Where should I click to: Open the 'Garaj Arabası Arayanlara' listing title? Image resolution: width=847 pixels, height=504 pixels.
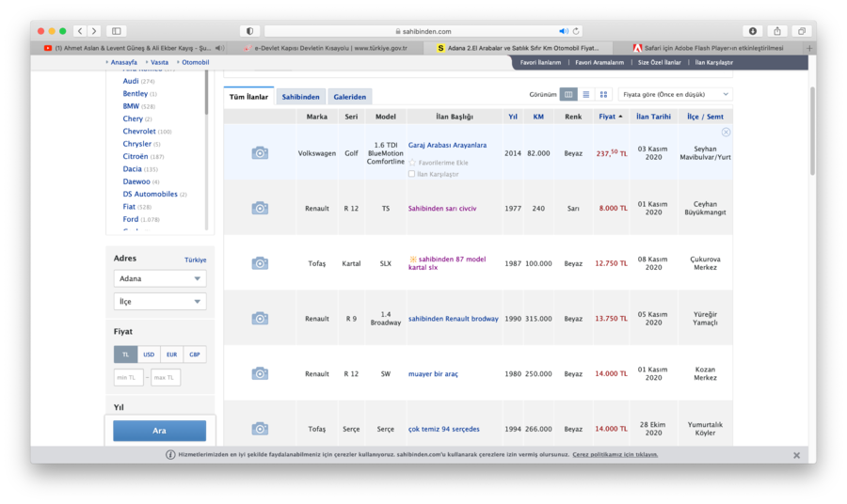point(447,145)
